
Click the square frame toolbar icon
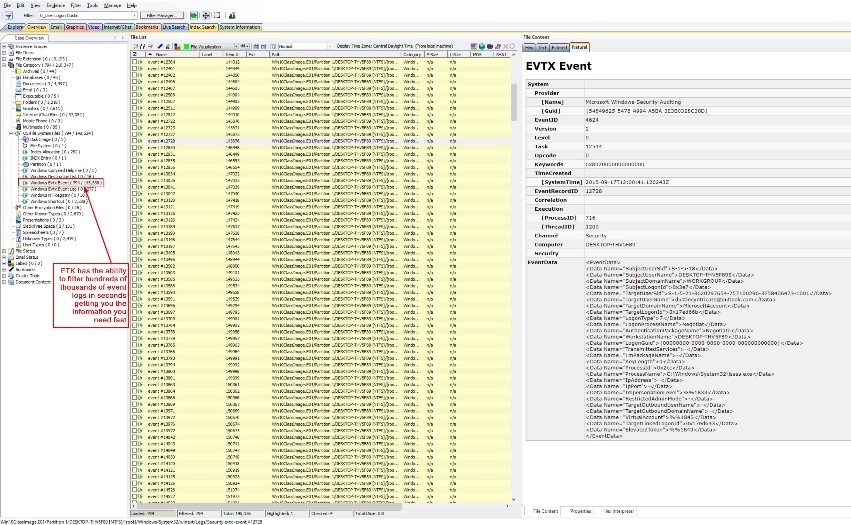tap(217, 16)
